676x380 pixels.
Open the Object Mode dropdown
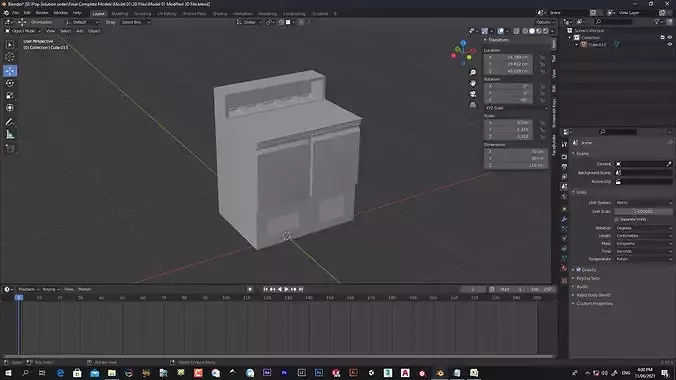23,31
